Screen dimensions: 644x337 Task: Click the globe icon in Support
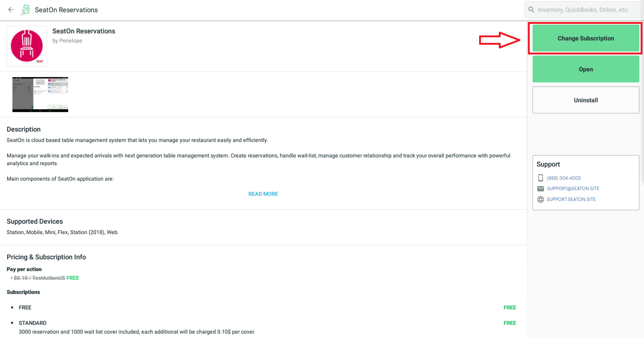(x=541, y=199)
